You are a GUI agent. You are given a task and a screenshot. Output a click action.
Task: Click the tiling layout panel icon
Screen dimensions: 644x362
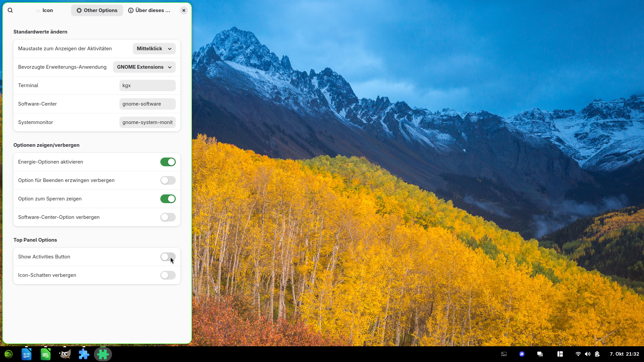(560, 354)
